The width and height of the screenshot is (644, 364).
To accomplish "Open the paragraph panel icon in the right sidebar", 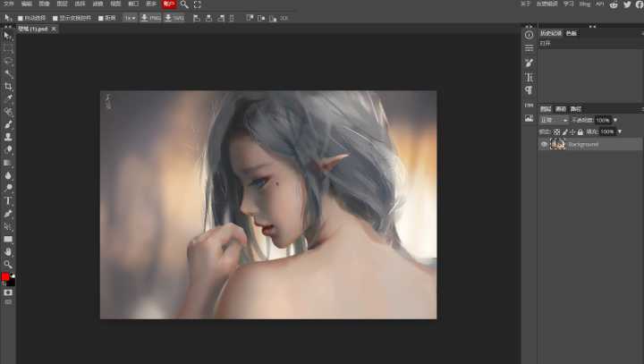I will pos(529,90).
